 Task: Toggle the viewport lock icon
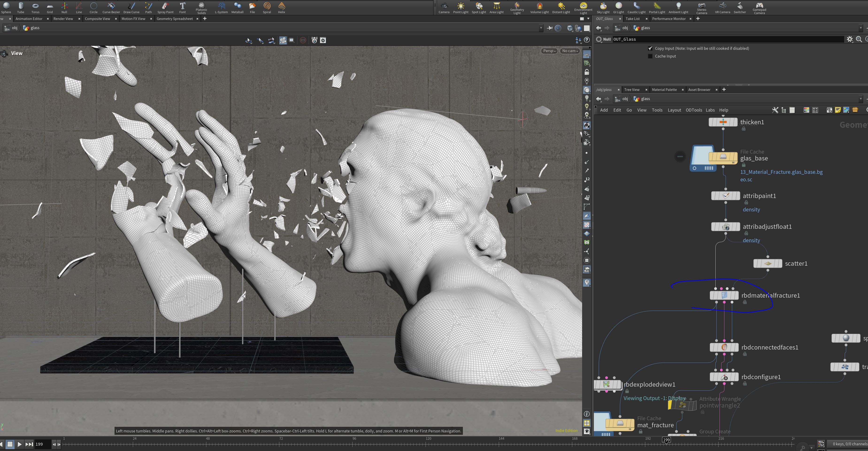[x=587, y=72]
